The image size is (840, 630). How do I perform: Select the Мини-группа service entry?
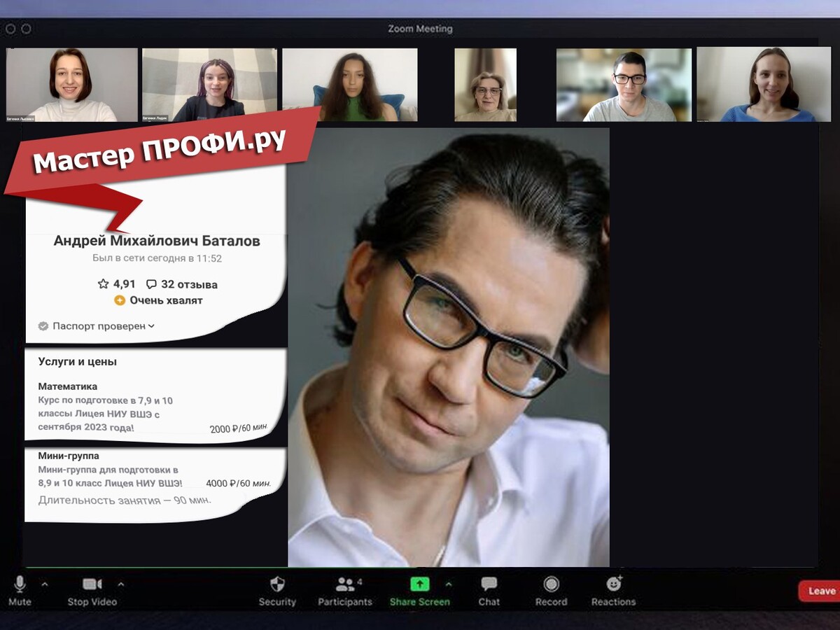[x=69, y=456]
